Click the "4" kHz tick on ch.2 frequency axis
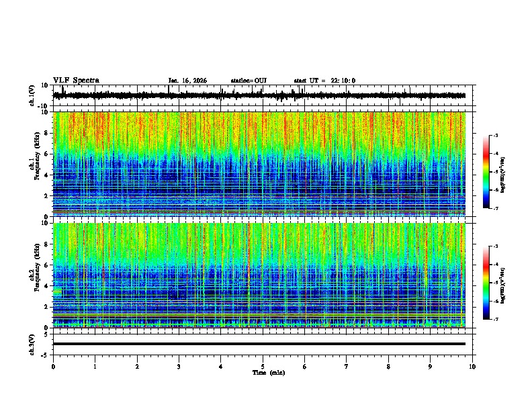The height and width of the screenshot is (411, 532). click(x=46, y=286)
